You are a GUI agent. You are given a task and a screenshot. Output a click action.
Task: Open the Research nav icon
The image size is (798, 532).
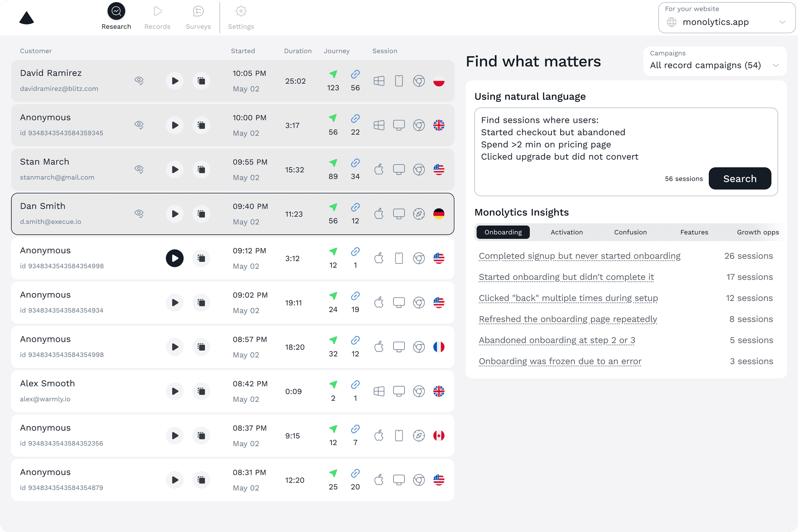[116, 11]
